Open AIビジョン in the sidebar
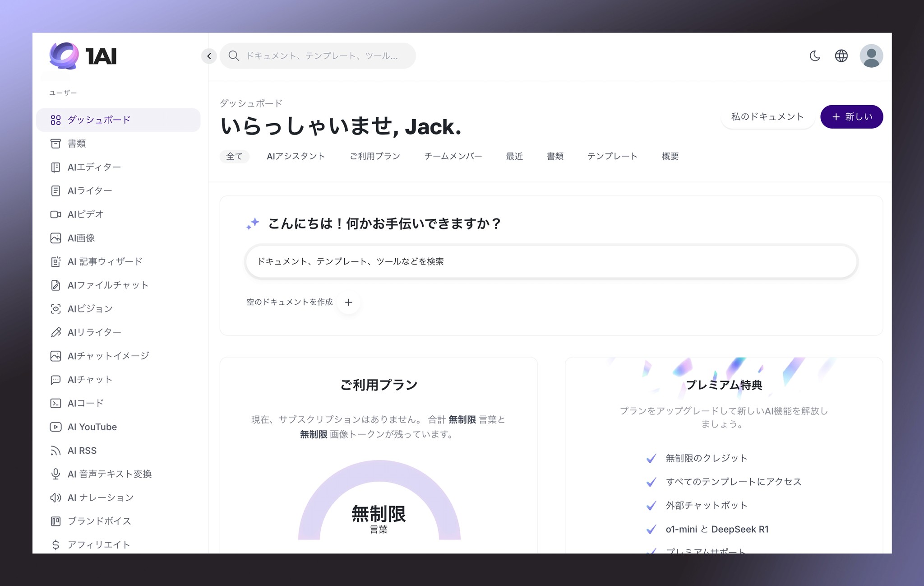Image resolution: width=924 pixels, height=586 pixels. pyautogui.click(x=90, y=309)
